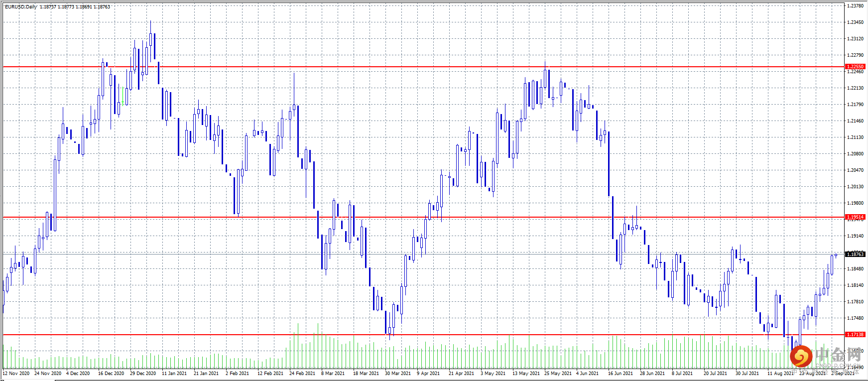Click the lone green candlestick in December 2020

point(123,96)
